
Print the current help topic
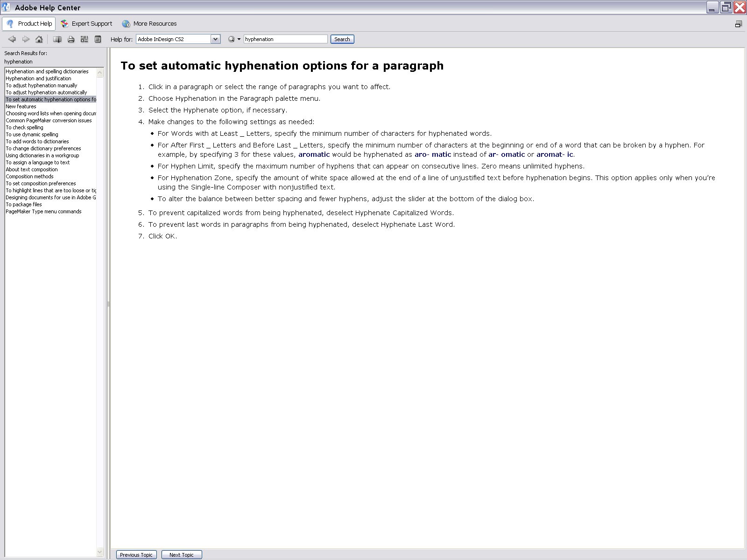pyautogui.click(x=71, y=39)
